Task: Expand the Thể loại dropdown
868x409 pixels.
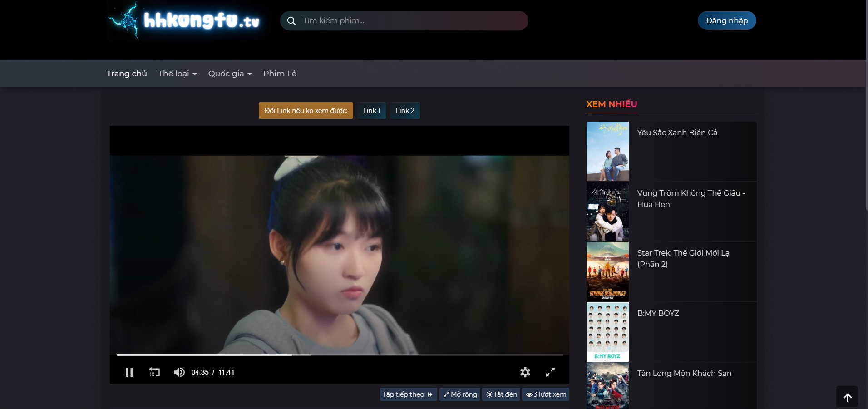Action: pos(177,74)
